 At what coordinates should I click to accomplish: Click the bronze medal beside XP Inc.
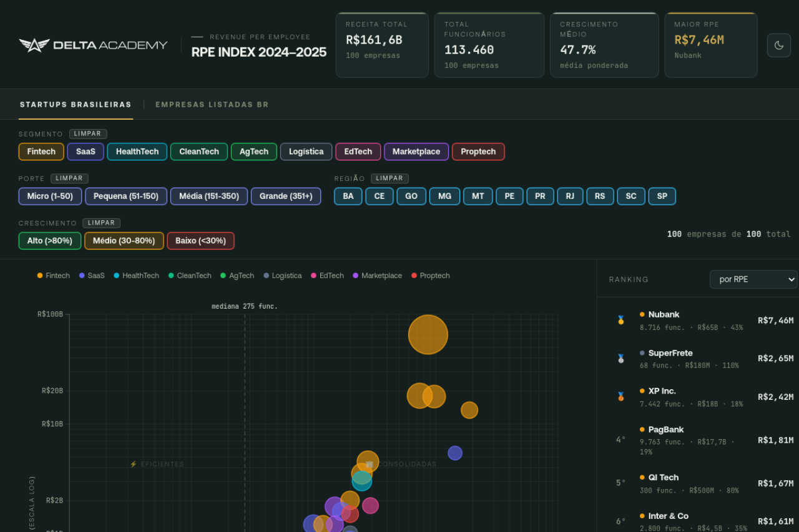(x=620, y=397)
